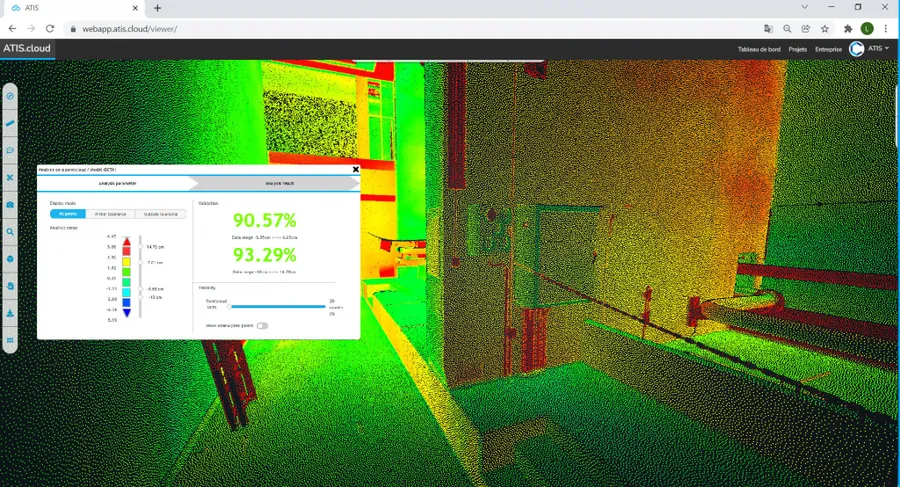
Task: Open the comment annotation tool
Action: coord(10,150)
